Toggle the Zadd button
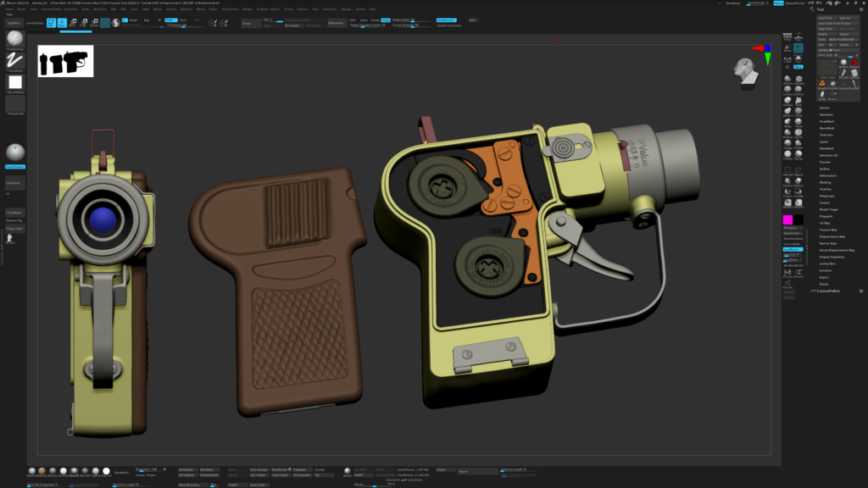The width and height of the screenshot is (868, 488). point(170,19)
